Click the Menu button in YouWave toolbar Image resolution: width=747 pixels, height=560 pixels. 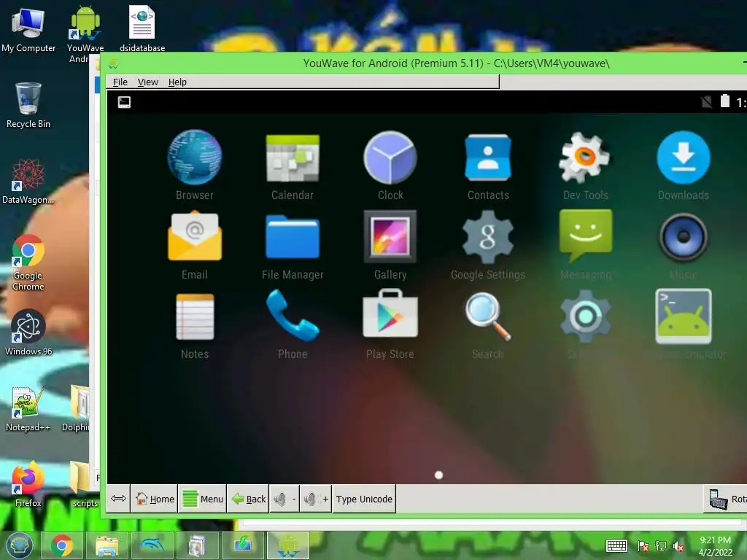(x=203, y=499)
